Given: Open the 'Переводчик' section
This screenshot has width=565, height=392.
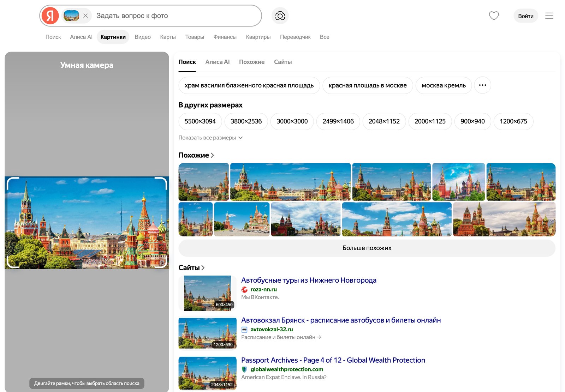Looking at the screenshot, I should (x=295, y=37).
